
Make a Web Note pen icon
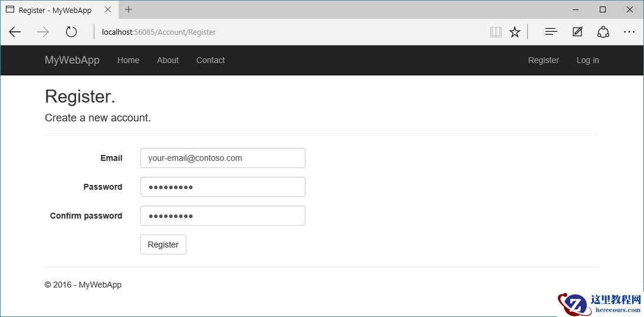(577, 32)
